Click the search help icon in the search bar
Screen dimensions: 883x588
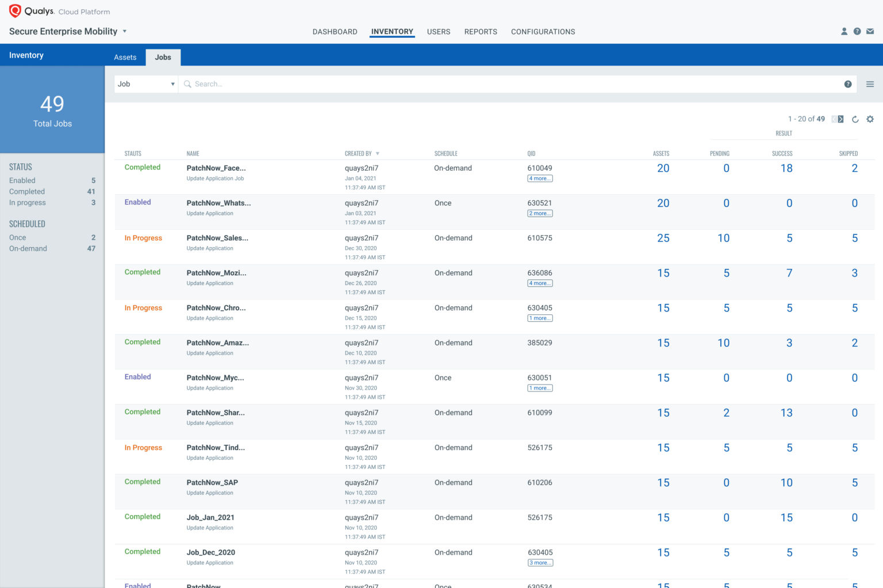(848, 83)
